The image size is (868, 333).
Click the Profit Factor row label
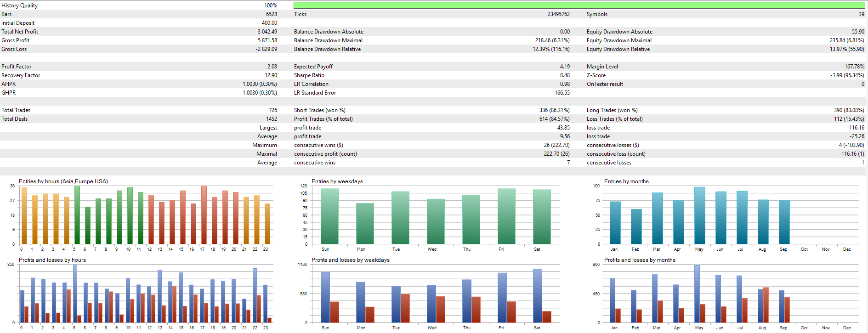pos(17,67)
